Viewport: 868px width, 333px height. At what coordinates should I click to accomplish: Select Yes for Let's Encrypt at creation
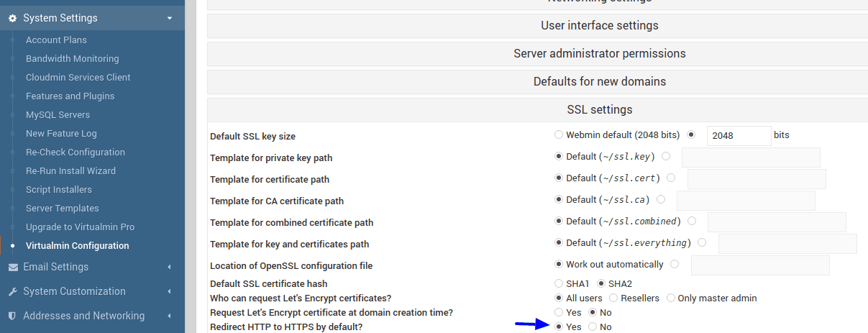click(559, 312)
